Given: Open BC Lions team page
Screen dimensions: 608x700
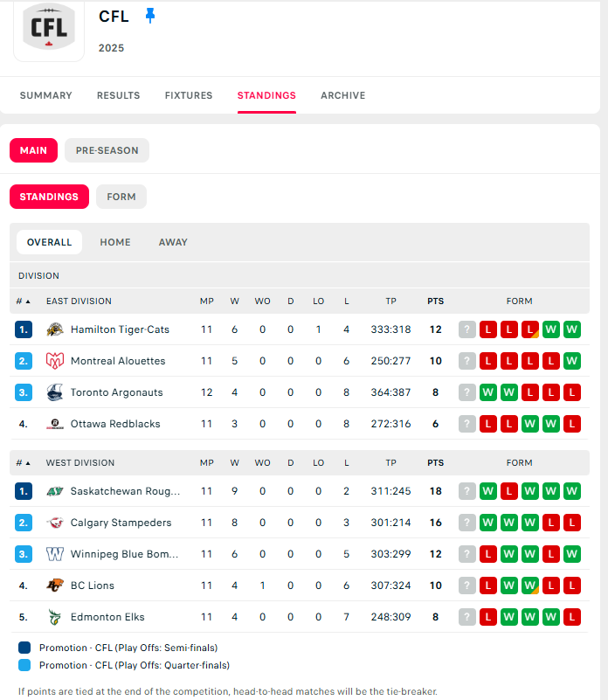Looking at the screenshot, I should pos(93,586).
